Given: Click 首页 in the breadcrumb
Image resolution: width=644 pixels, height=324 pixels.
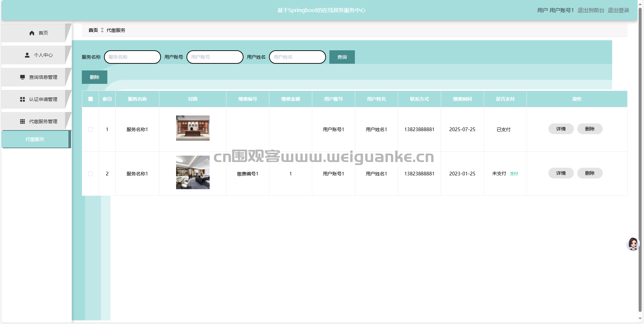Looking at the screenshot, I should [x=93, y=30].
